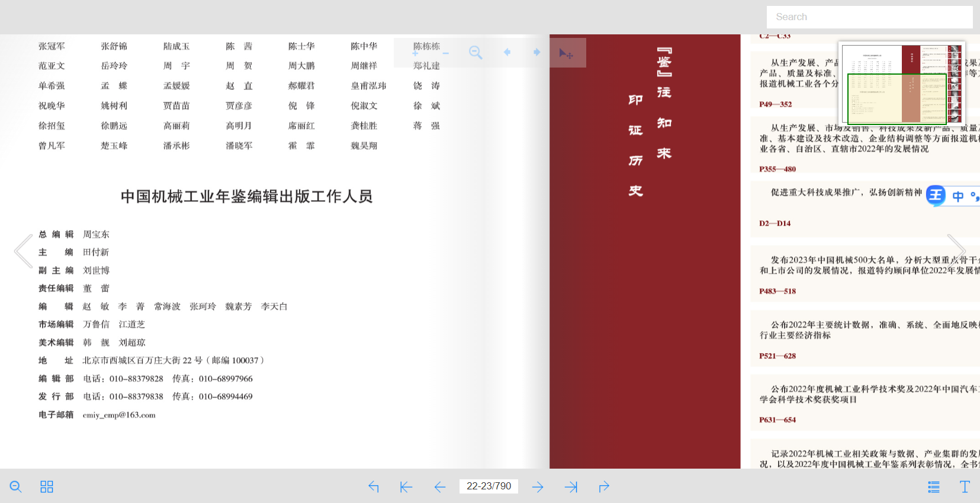The image size is (980, 503).
Task: Click the name 张珂玲 in the 编辑 row
Action: (x=203, y=307)
